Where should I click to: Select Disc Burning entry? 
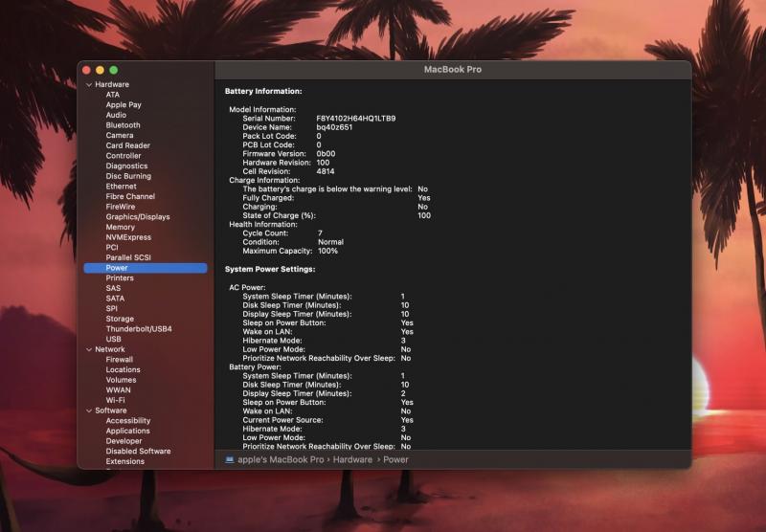tap(128, 176)
